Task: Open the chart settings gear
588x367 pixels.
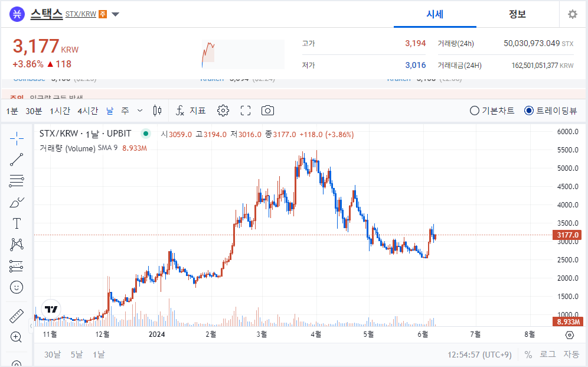Action: (223, 111)
